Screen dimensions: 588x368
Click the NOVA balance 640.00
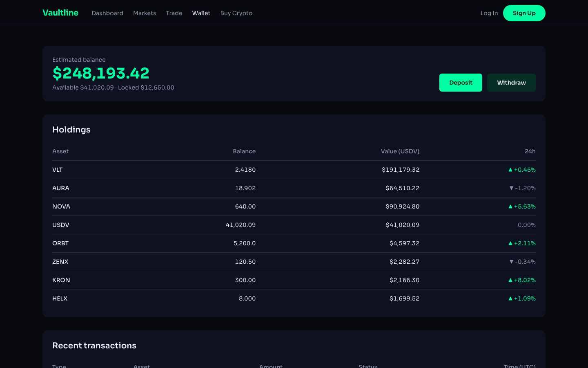pyautogui.click(x=245, y=206)
